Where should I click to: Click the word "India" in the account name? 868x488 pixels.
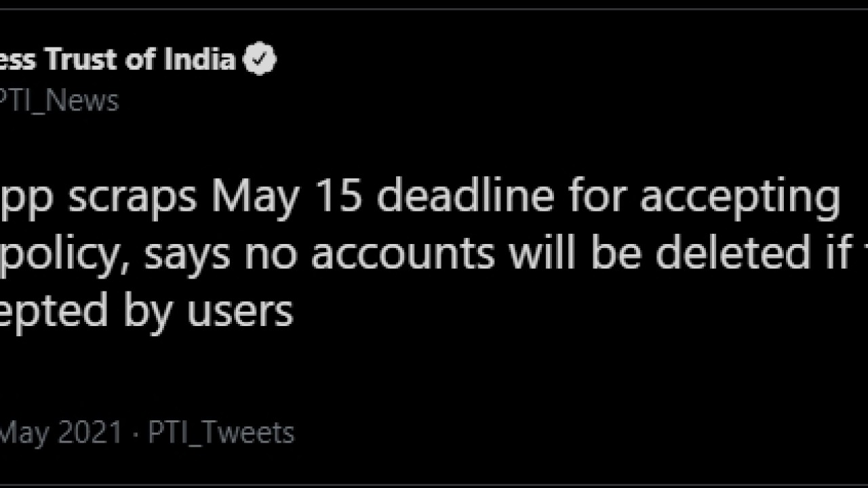[x=199, y=60]
